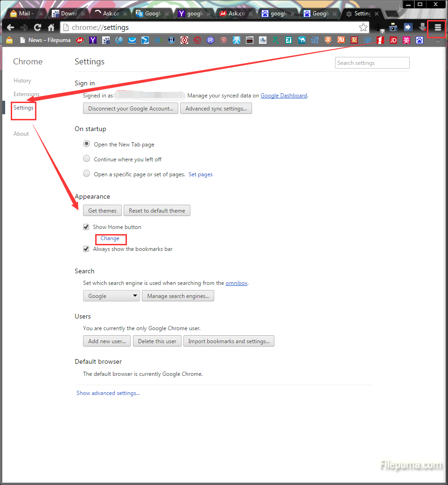Expand the Google search engine dropdown
The image size is (448, 485).
(111, 296)
